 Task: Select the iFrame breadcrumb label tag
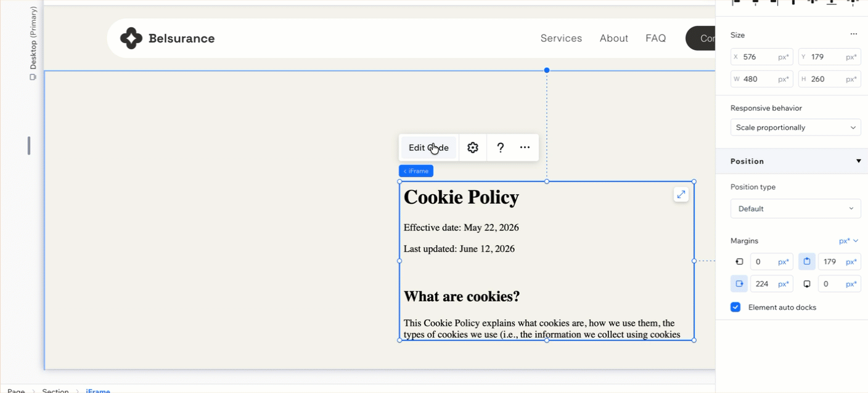pyautogui.click(x=416, y=171)
